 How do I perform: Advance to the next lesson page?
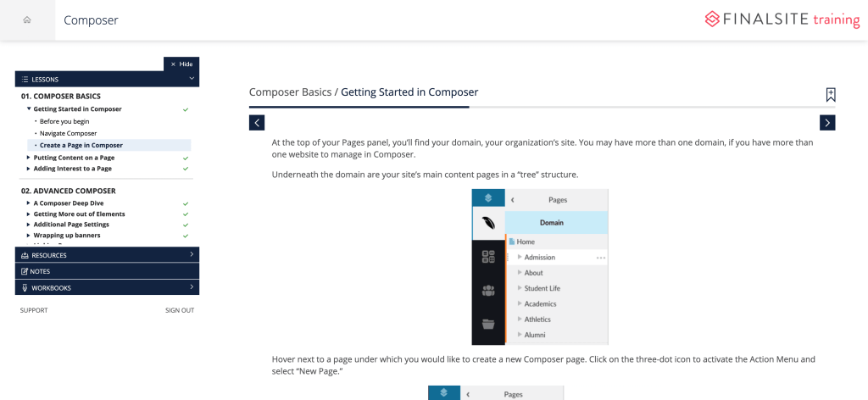tap(827, 123)
